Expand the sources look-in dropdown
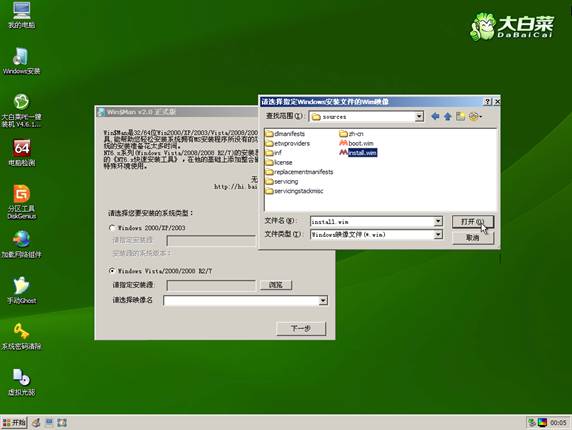Screen dimensions: 572x430 pyautogui.click(x=419, y=116)
